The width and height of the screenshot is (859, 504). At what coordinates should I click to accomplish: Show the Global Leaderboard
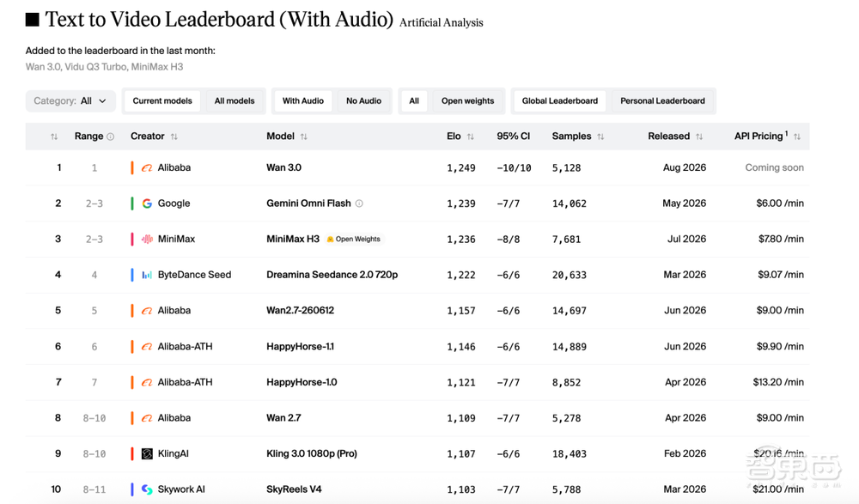[x=560, y=100]
